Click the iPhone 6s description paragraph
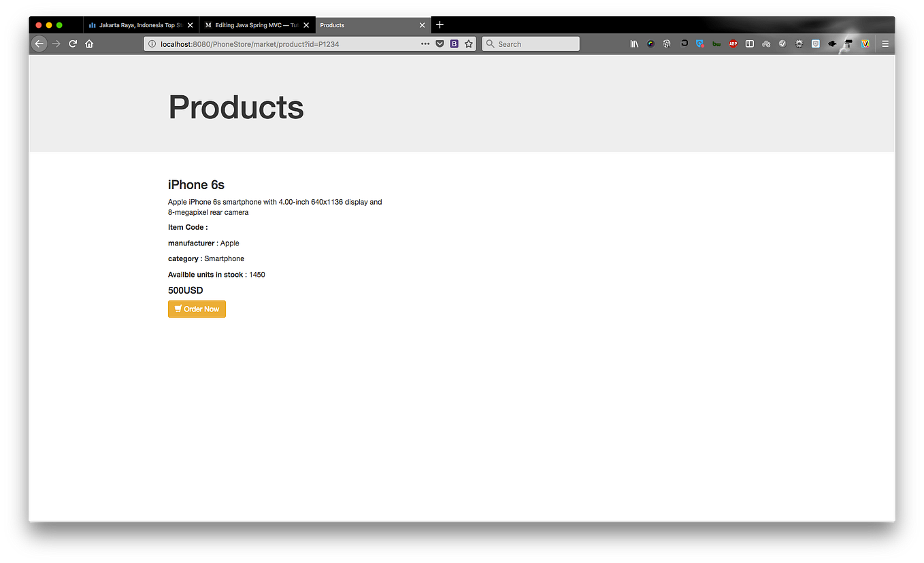924x563 pixels. [275, 207]
